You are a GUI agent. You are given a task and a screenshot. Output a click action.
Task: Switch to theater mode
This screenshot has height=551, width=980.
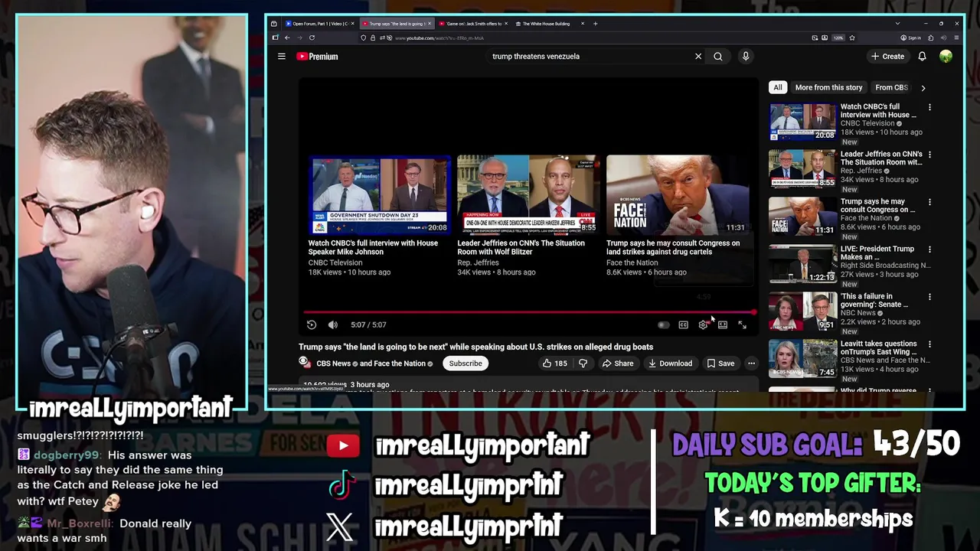723,324
